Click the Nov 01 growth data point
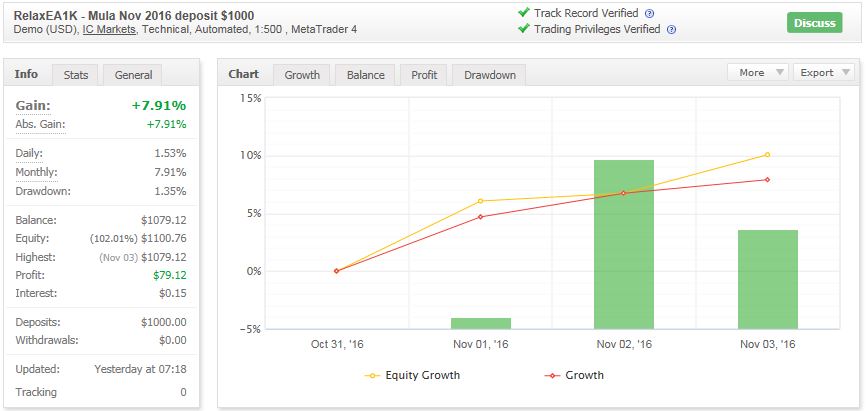The width and height of the screenshot is (866, 411). click(x=480, y=217)
